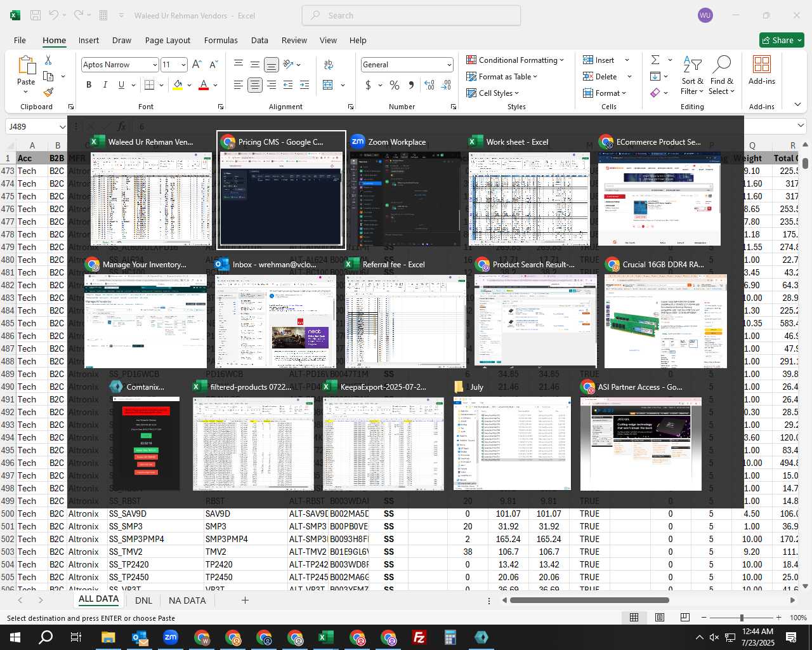Image resolution: width=812 pixels, height=650 pixels.
Task: Apply Comma Style format
Action: [x=411, y=85]
